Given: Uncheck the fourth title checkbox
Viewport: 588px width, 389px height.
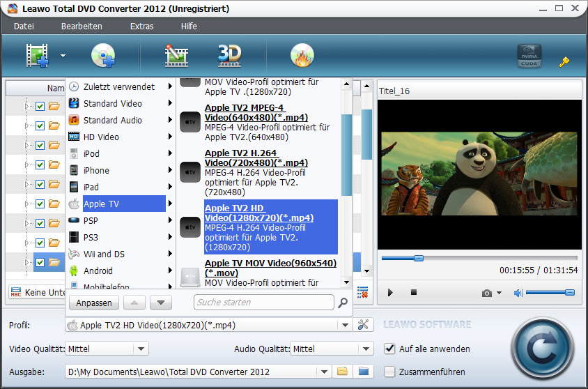Looking at the screenshot, I should coord(40,165).
